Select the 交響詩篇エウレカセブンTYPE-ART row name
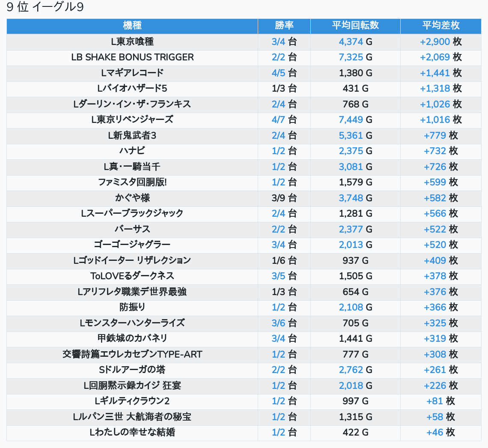The width and height of the screenshot is (488, 448). [x=132, y=354]
